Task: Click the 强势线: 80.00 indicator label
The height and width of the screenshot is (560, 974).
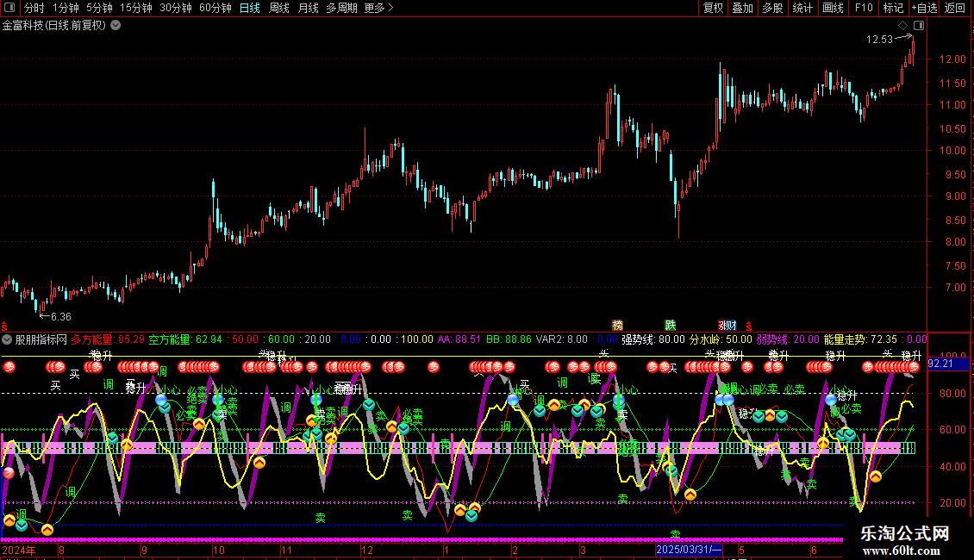Action: [x=652, y=339]
